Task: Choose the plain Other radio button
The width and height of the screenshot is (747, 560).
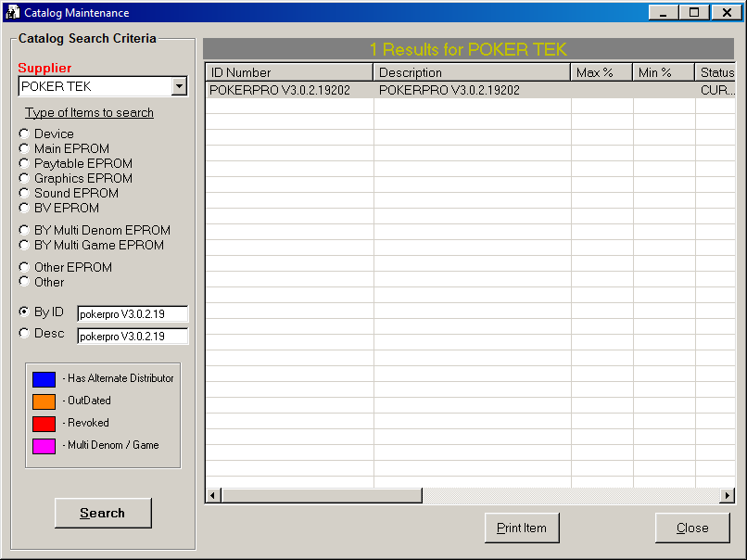Action: [x=24, y=282]
